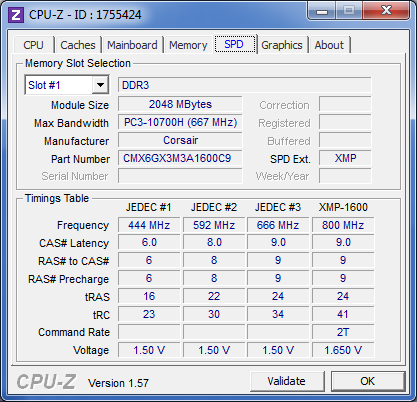417x402 pixels.
Task: Click the tRAS value 22
Action: click(214, 296)
